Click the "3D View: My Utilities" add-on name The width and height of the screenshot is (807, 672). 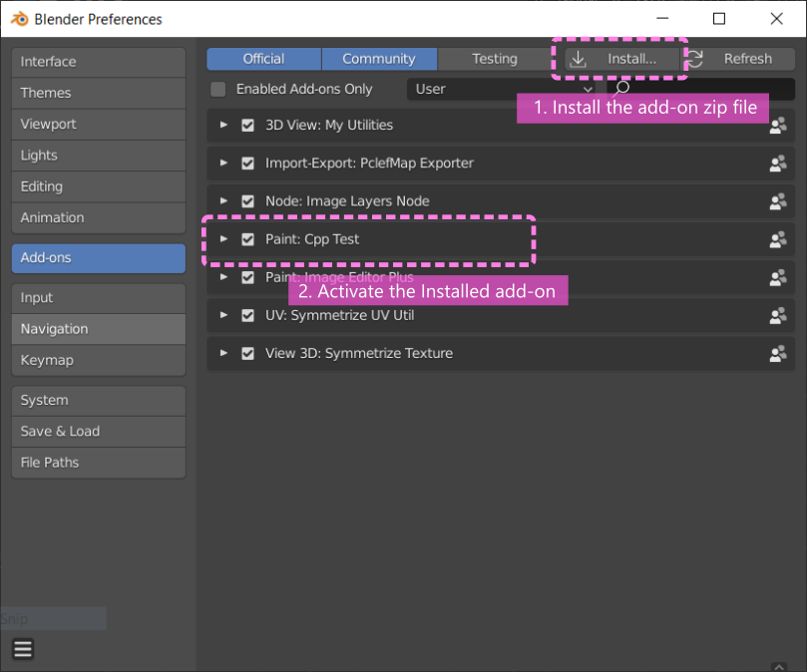pyautogui.click(x=329, y=125)
